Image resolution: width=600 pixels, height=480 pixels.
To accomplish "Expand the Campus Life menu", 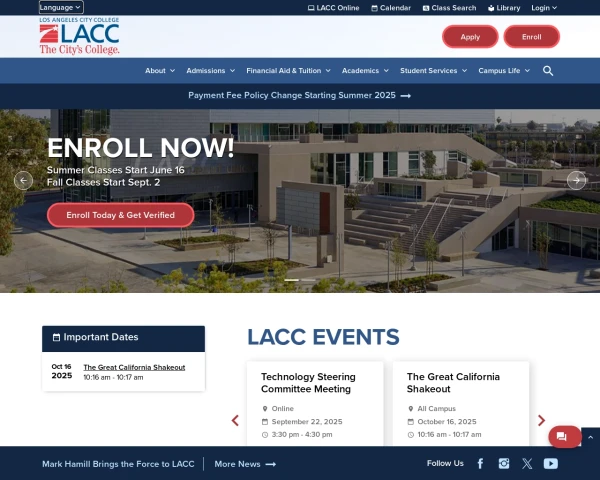I will [x=504, y=70].
